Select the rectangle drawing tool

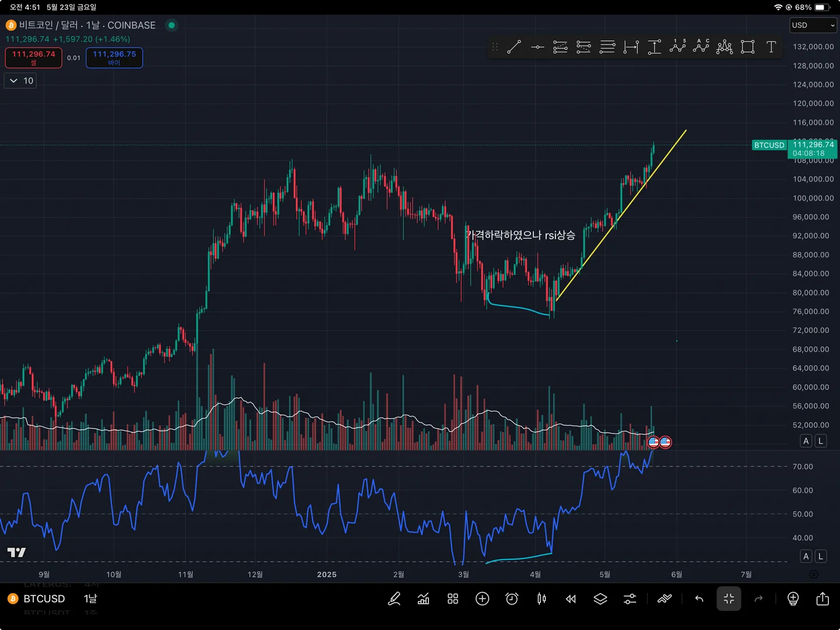click(748, 47)
